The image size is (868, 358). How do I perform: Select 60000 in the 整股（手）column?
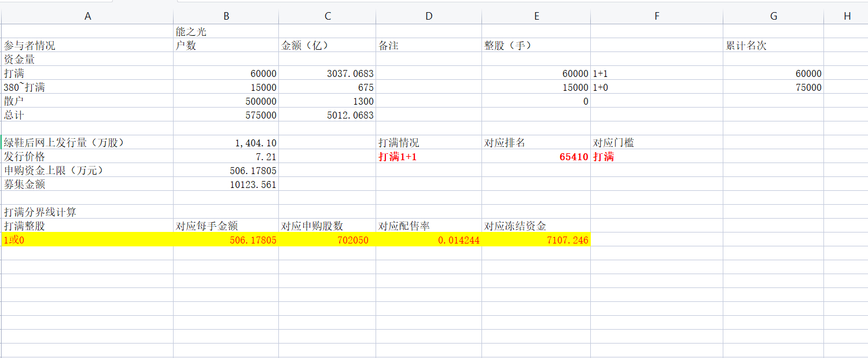536,73
